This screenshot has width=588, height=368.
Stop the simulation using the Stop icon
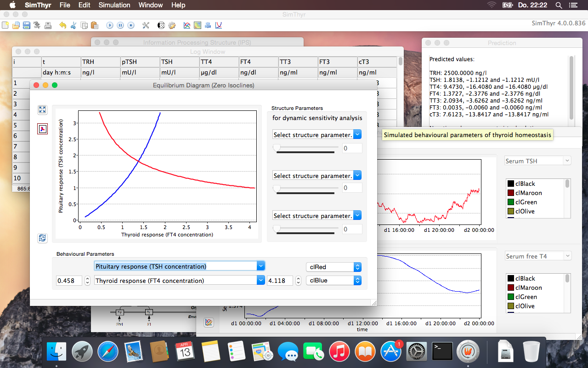point(131,25)
